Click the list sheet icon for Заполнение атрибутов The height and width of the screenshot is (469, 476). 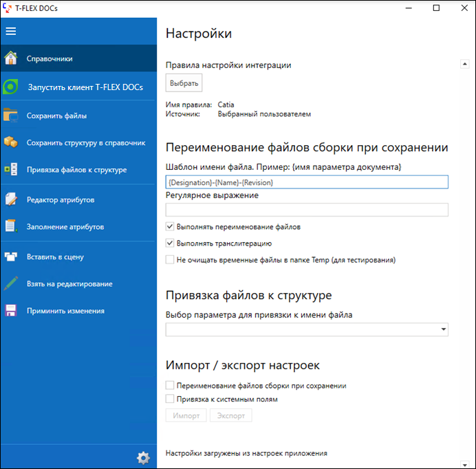click(11, 226)
